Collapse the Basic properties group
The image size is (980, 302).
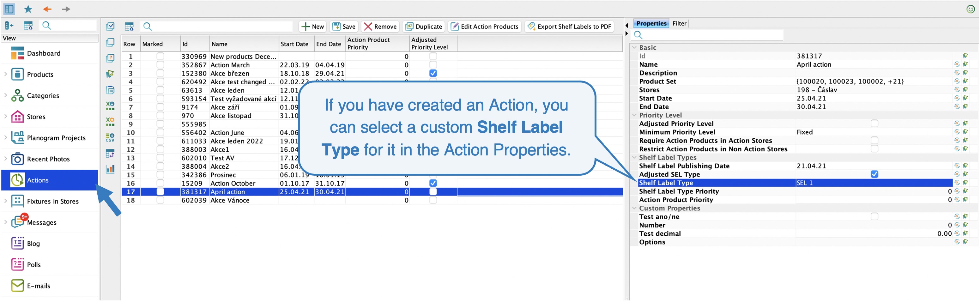click(x=634, y=48)
